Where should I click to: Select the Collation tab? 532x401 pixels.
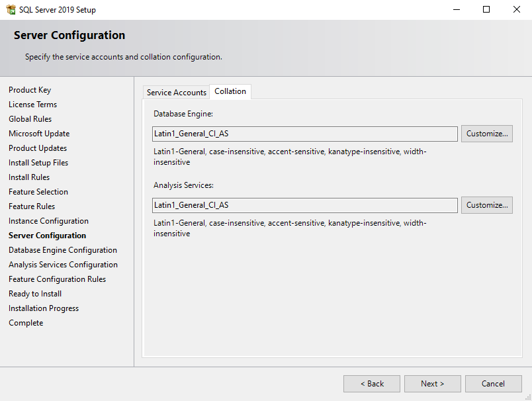[x=230, y=91]
